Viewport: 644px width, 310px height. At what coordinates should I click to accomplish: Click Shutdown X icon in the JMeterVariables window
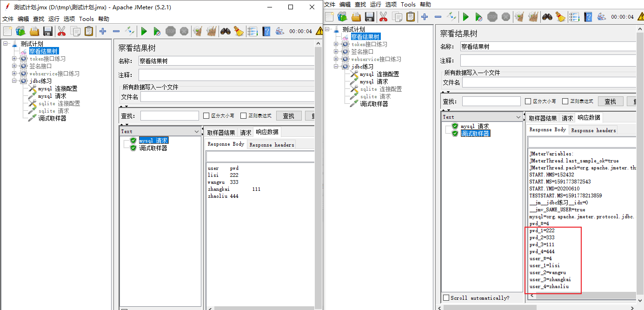[506, 17]
